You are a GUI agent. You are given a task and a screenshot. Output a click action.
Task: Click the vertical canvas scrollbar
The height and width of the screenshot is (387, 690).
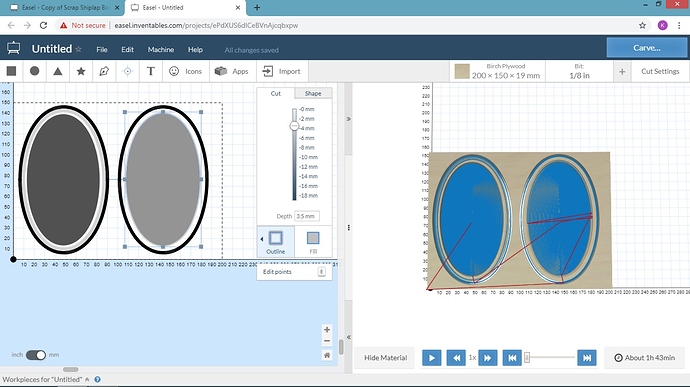pyautogui.click(x=341, y=347)
